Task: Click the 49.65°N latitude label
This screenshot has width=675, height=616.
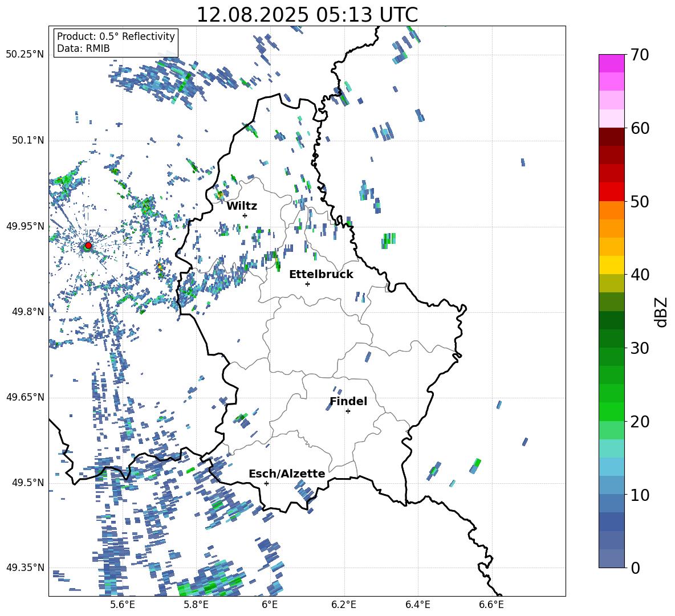Action: click(25, 397)
